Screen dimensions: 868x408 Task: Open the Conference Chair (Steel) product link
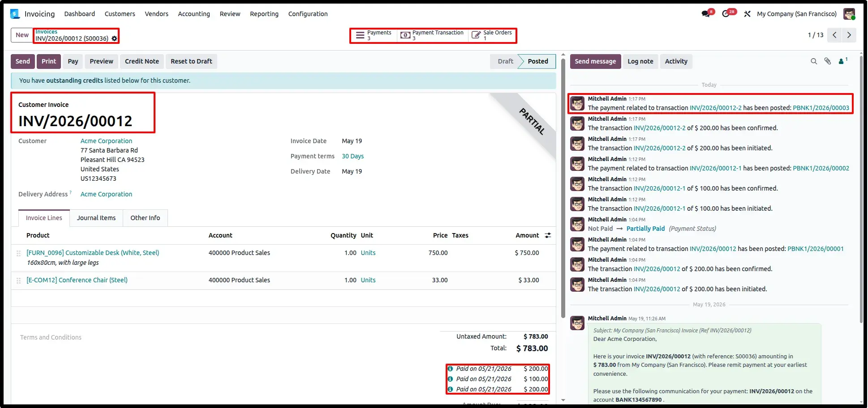pyautogui.click(x=77, y=280)
